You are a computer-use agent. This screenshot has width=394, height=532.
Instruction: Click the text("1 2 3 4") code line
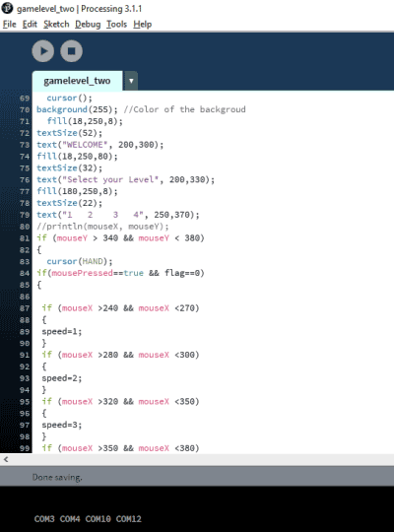tap(118, 215)
